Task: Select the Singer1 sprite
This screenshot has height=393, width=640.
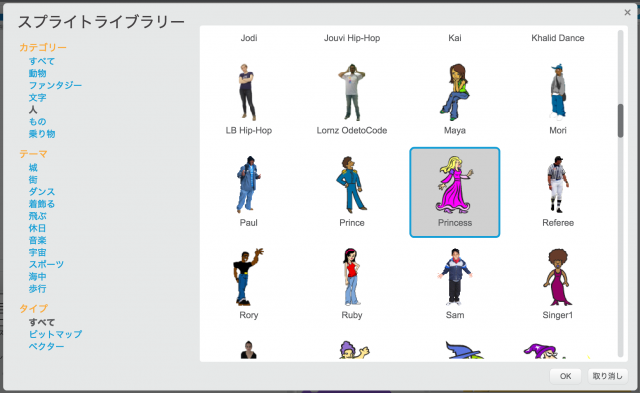Action: point(558,284)
